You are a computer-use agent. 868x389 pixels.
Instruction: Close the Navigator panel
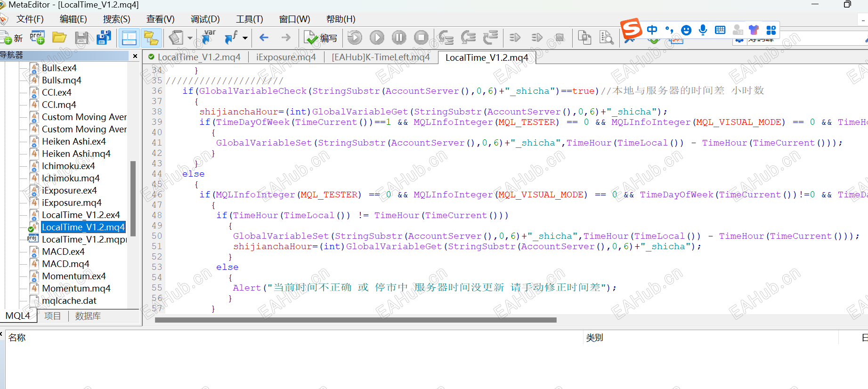(135, 56)
